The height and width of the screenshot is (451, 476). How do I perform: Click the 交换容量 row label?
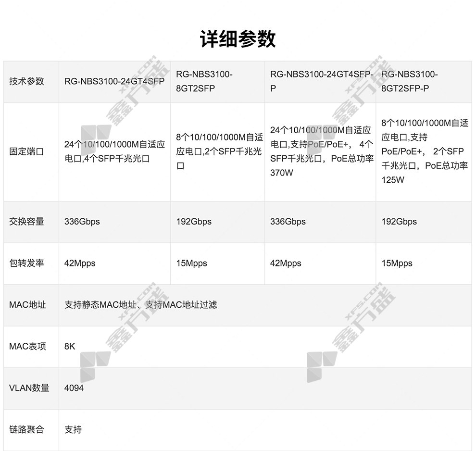[26, 222]
